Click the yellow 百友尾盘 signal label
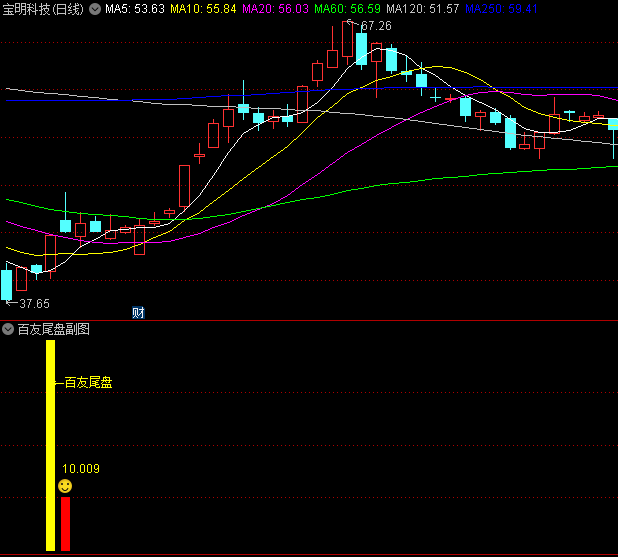This screenshot has width=618, height=557. tap(88, 382)
